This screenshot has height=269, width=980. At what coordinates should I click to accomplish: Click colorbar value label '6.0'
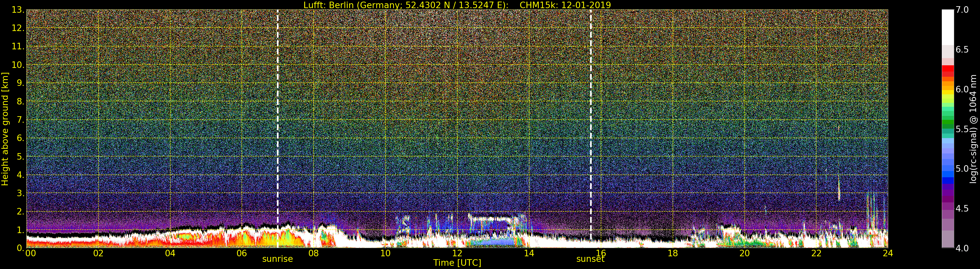coord(962,89)
